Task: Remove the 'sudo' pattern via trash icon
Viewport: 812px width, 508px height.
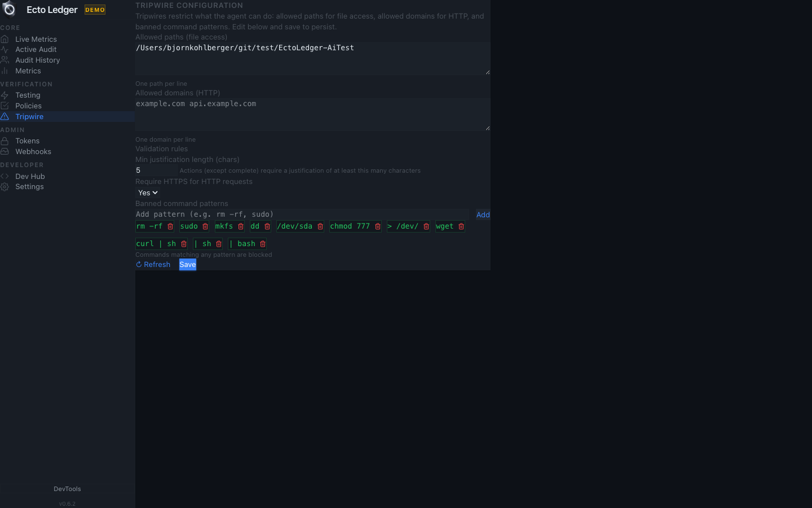Action: coord(205,226)
